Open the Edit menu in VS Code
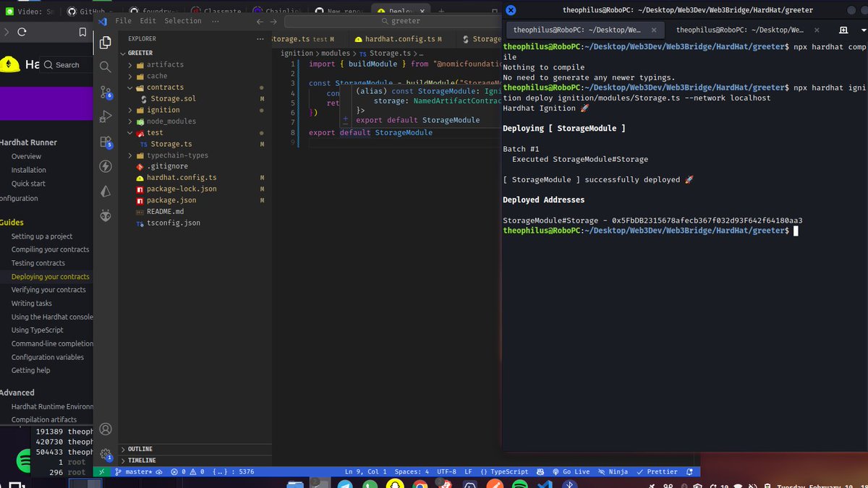 click(148, 21)
